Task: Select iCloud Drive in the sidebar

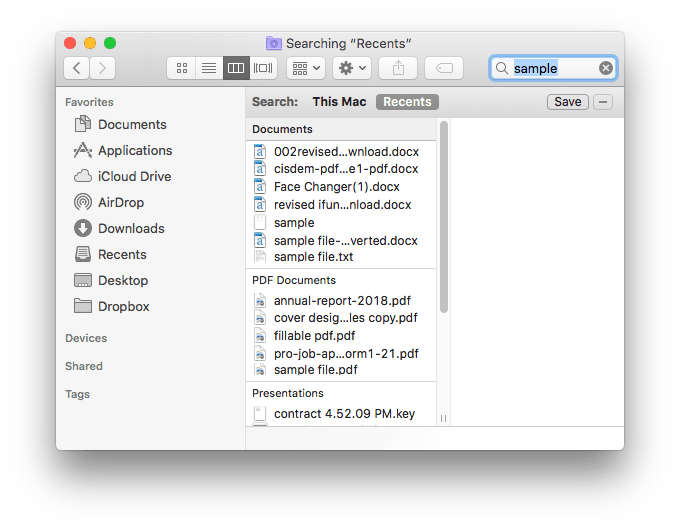Action: 134,177
